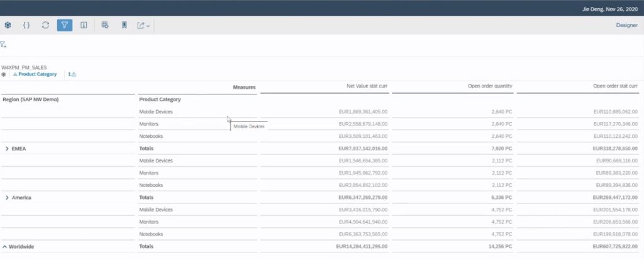Select the Open order quantity column header
644x260 pixels.
(x=487, y=86)
